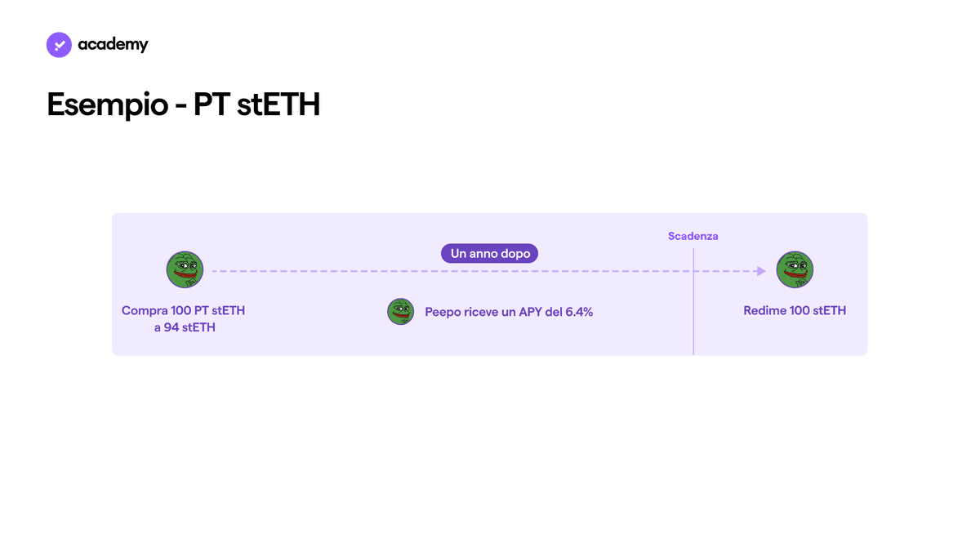Viewport: 980px width, 551px height.
Task: Click dashed line between pill and Scadenza line
Action: tap(614, 271)
